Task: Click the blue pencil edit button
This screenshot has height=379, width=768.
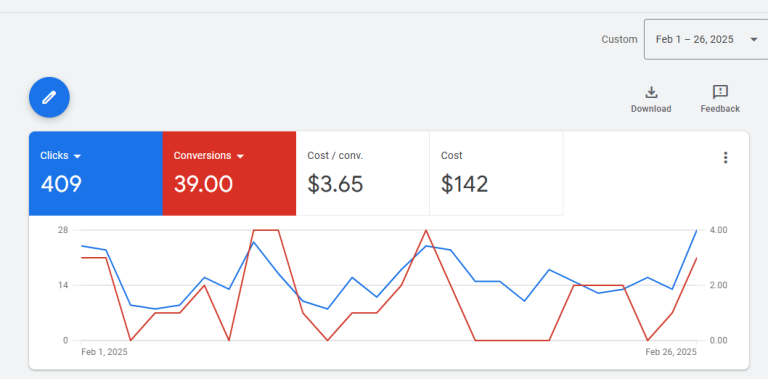Action: point(49,97)
